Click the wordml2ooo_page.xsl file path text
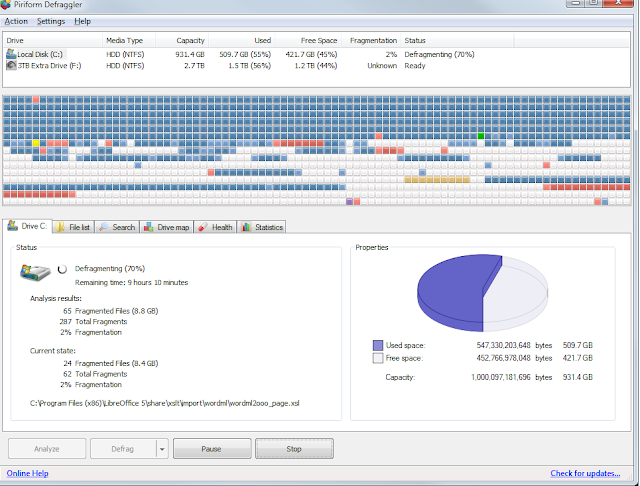The width and height of the screenshot is (640, 486). 164,403
